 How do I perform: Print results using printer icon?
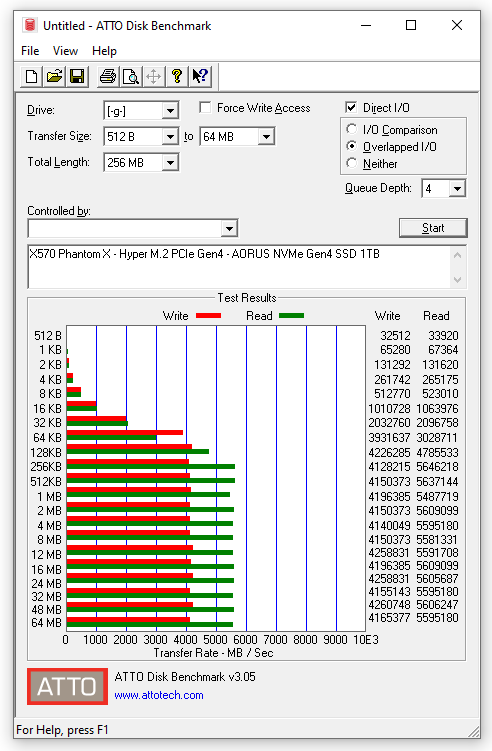(108, 77)
